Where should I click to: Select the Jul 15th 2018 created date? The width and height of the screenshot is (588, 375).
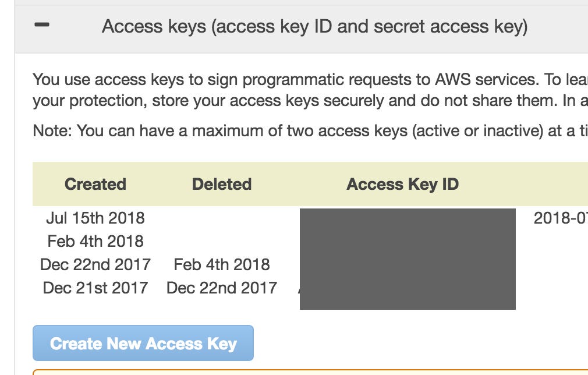(95, 218)
